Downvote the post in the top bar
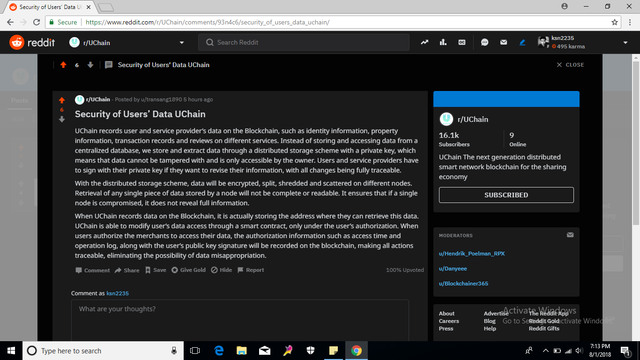 90,65
